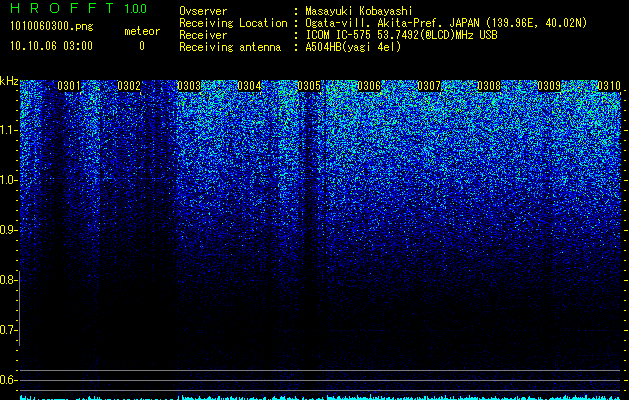Click the 1.0 frequency axis label
629x400 pixels.
[x=8, y=180]
